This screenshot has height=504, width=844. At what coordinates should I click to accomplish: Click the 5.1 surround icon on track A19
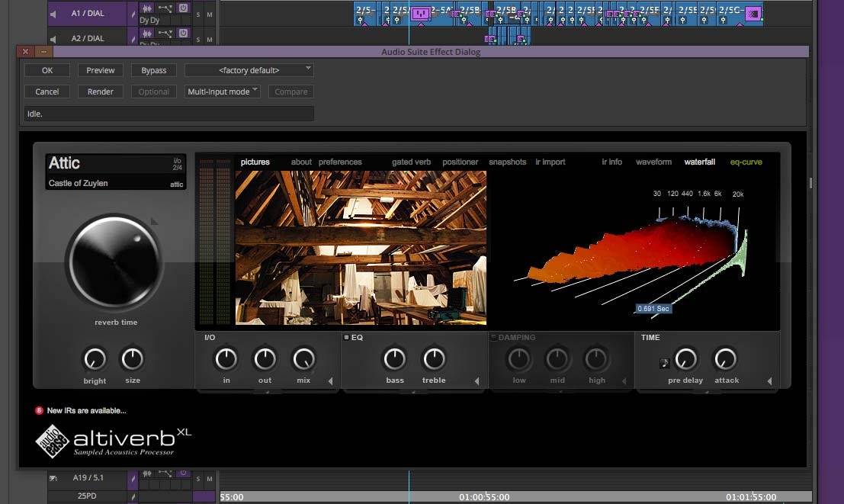click(53, 478)
